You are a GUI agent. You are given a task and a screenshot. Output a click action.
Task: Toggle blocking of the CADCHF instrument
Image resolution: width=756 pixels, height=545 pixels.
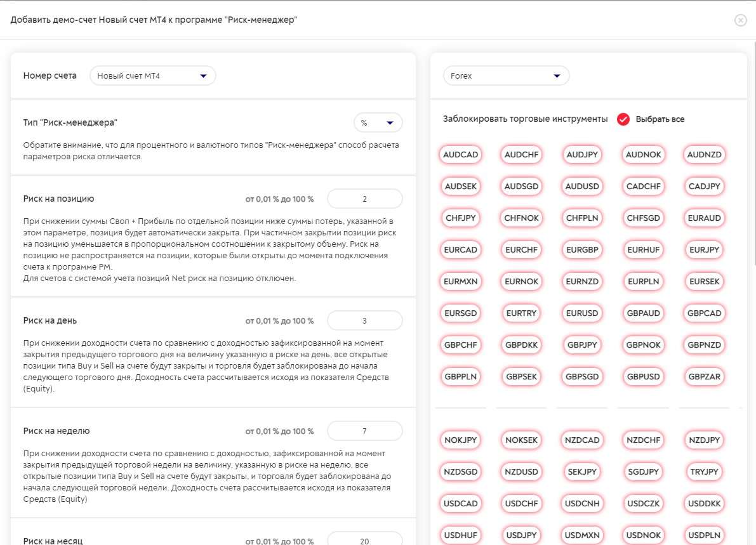click(643, 187)
